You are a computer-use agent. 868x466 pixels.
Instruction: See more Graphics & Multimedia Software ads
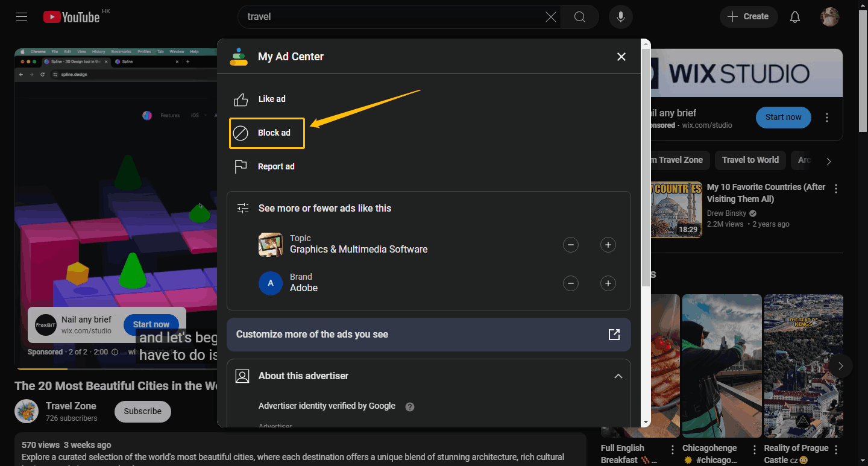pyautogui.click(x=608, y=245)
